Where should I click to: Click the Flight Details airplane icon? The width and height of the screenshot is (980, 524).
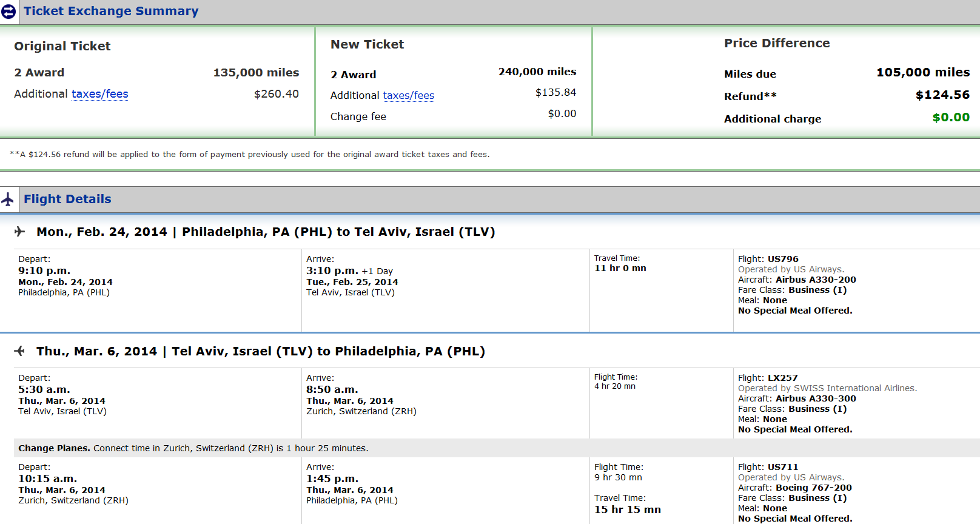pos(7,199)
